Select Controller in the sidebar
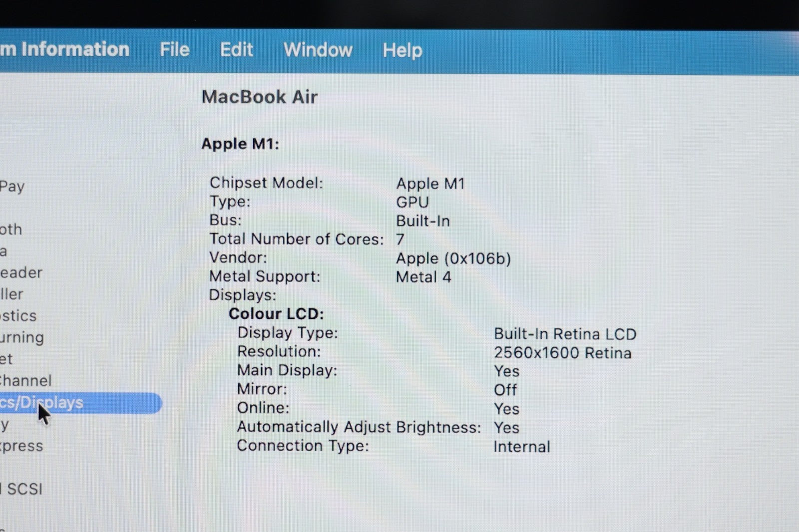799x532 pixels. tap(11, 294)
